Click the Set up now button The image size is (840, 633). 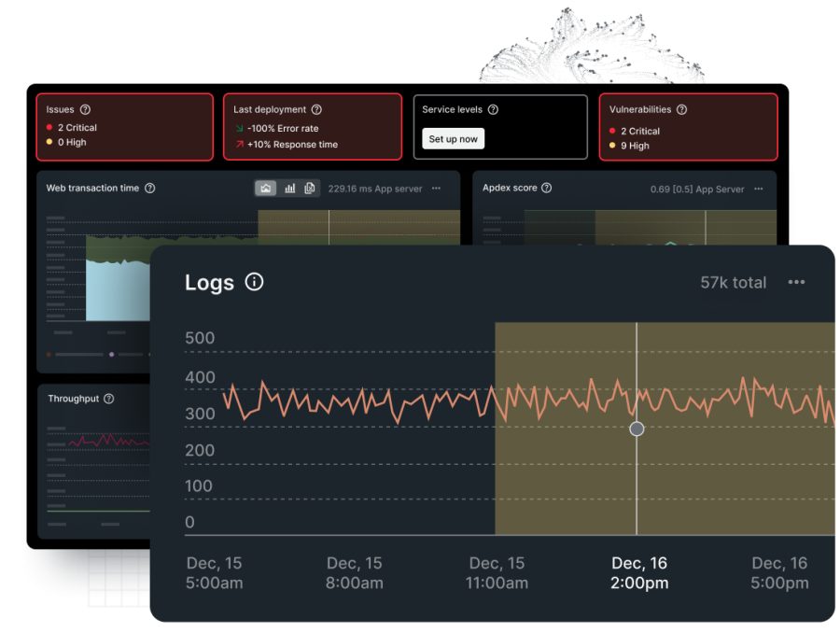(453, 137)
